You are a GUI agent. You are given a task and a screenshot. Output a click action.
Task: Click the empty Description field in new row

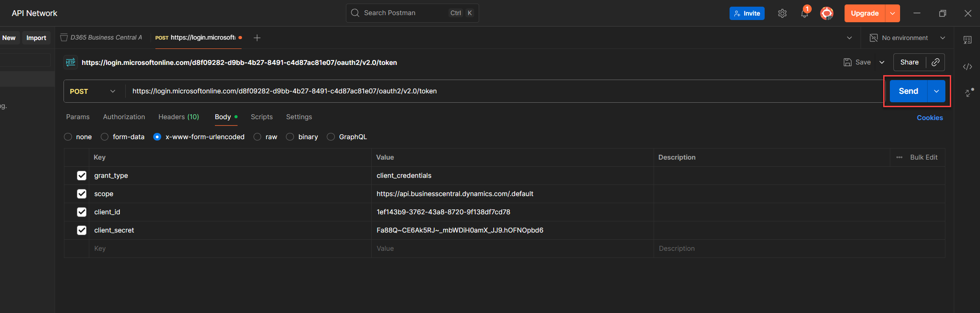pos(799,249)
